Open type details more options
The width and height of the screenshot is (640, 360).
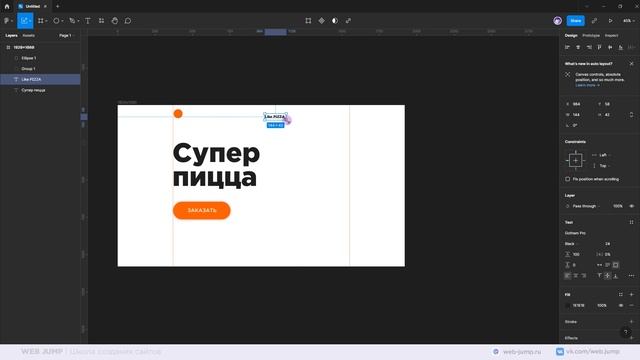click(631, 276)
